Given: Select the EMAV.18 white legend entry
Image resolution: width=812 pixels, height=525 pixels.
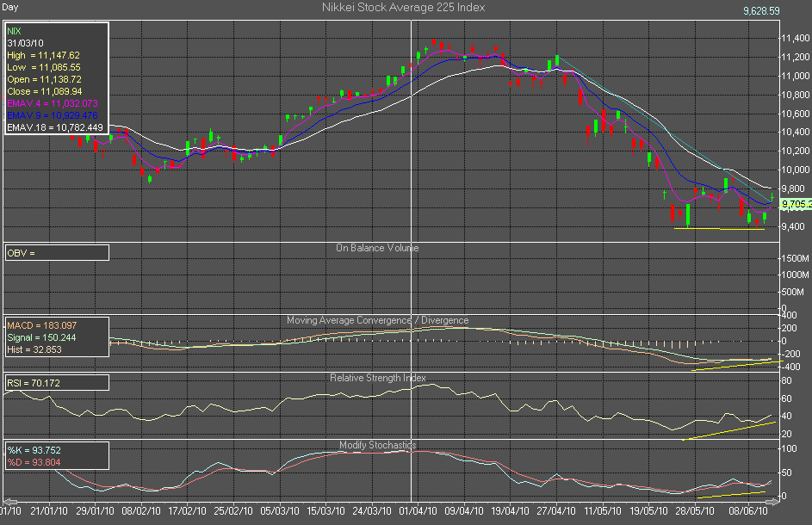Looking at the screenshot, I should click(x=55, y=127).
